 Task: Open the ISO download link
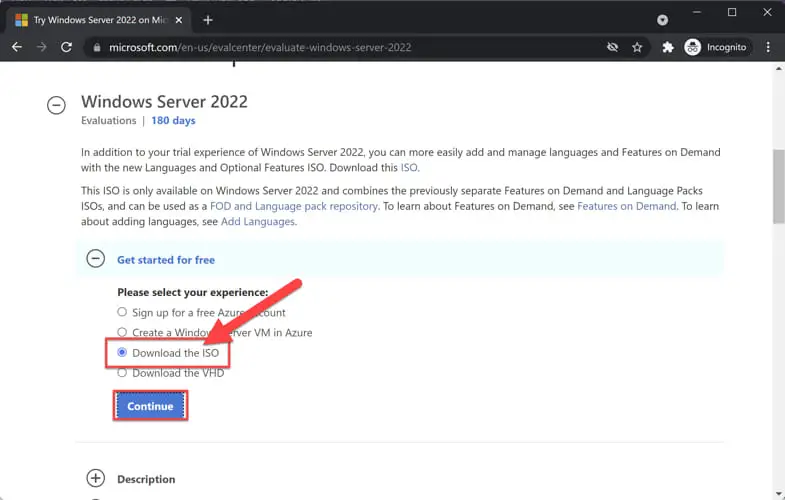click(410, 168)
